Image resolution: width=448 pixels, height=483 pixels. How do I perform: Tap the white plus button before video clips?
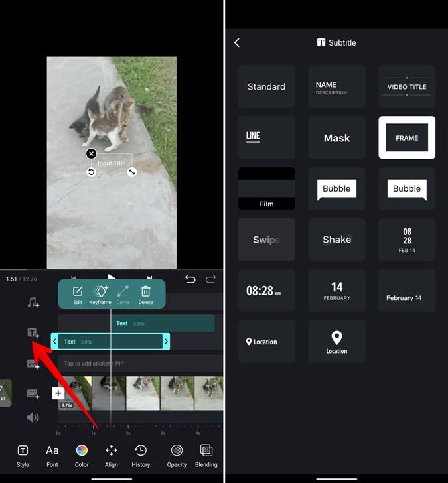coord(58,393)
